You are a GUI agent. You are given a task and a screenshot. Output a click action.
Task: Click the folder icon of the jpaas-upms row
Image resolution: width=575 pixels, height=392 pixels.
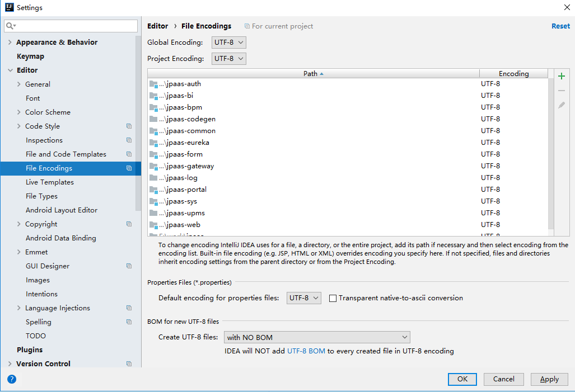(153, 213)
